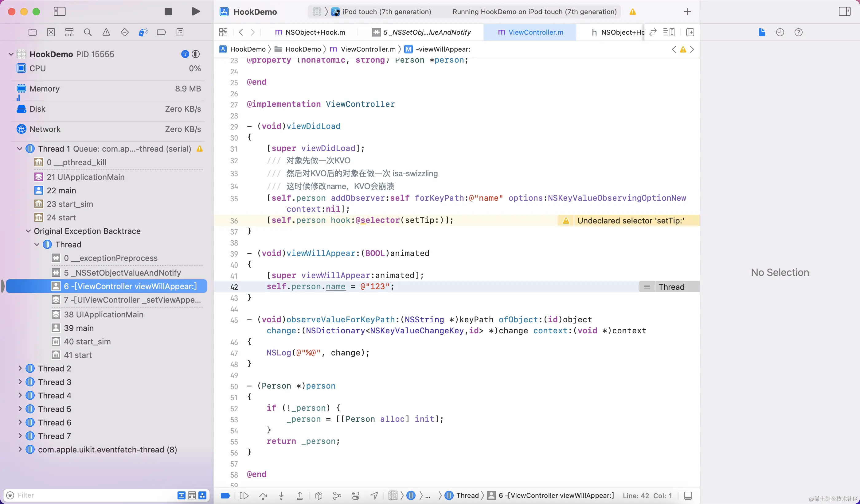Switch to the NSObject+Hook.m tab
The height and width of the screenshot is (504, 860).
pyautogui.click(x=310, y=33)
